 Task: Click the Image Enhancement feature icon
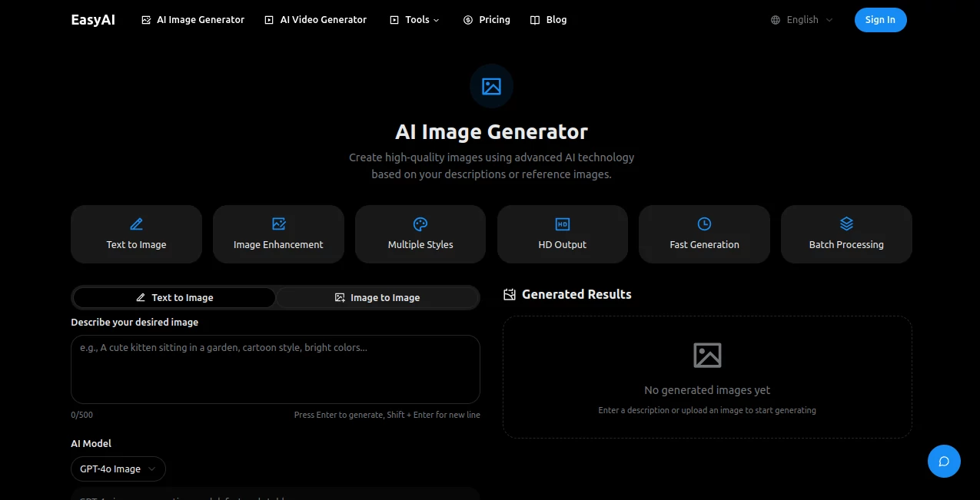click(x=278, y=224)
